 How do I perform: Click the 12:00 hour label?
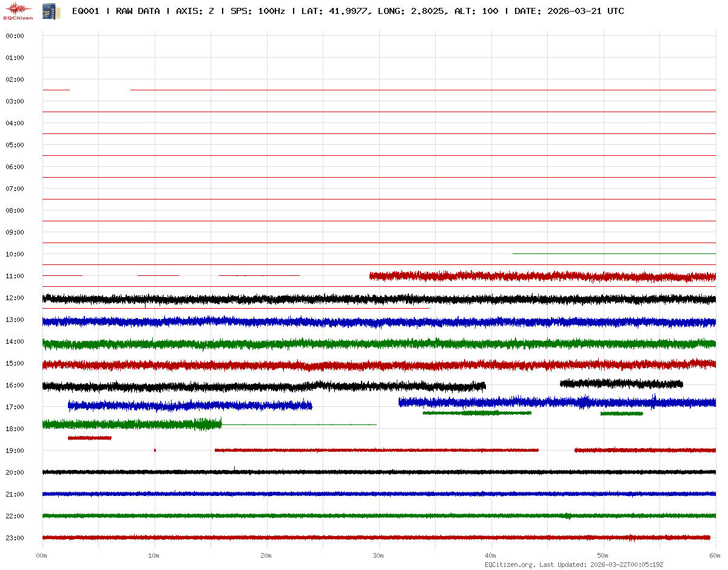pos(15,298)
